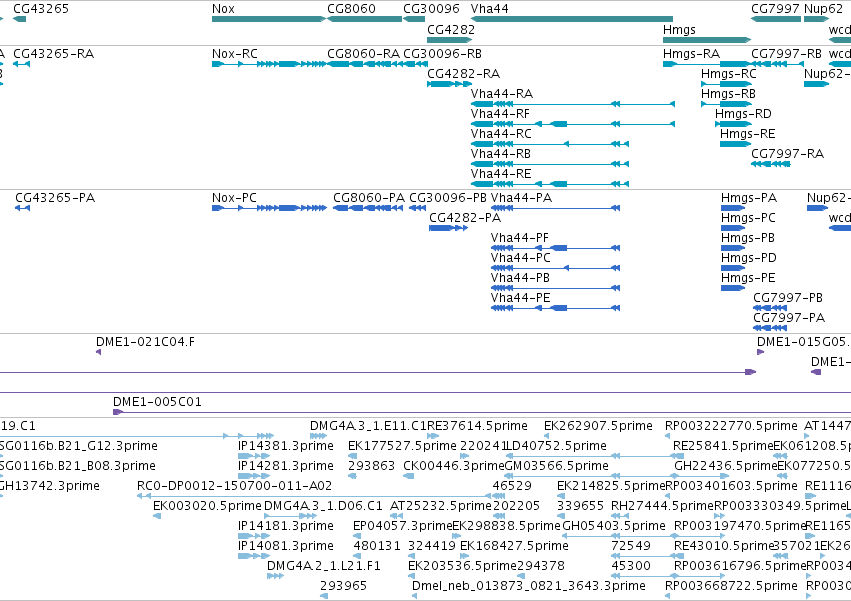Screen dimensions: 851x601
Task: Click transcript CG43265-RA
Action: point(21,64)
